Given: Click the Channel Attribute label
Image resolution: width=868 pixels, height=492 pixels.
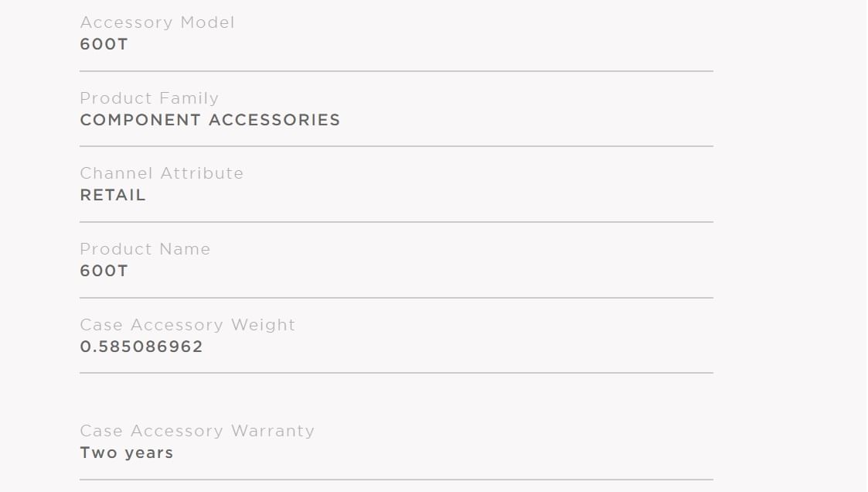Looking at the screenshot, I should [162, 173].
